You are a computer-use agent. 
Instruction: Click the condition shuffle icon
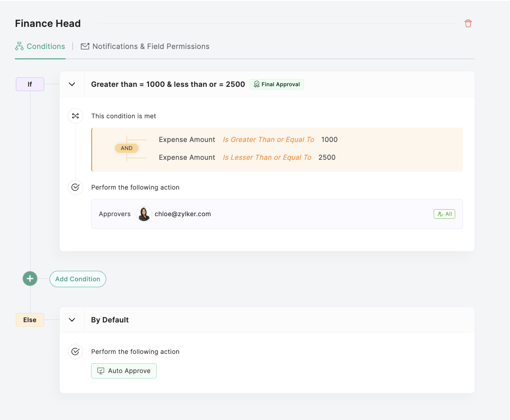pos(75,116)
